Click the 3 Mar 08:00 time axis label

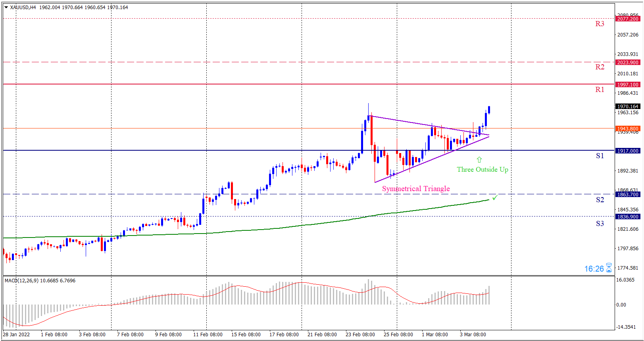[x=473, y=335]
